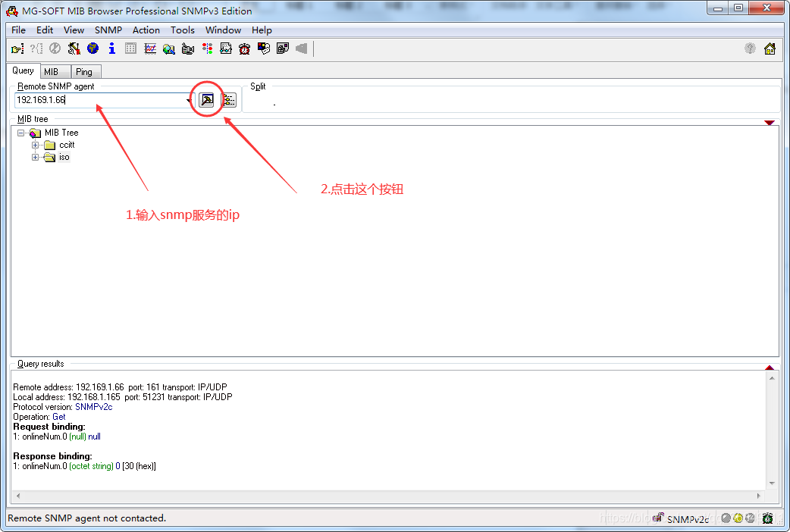The image size is (790, 532).
Task: Click the blue SNMPv2c protocol version text
Action: click(94, 407)
